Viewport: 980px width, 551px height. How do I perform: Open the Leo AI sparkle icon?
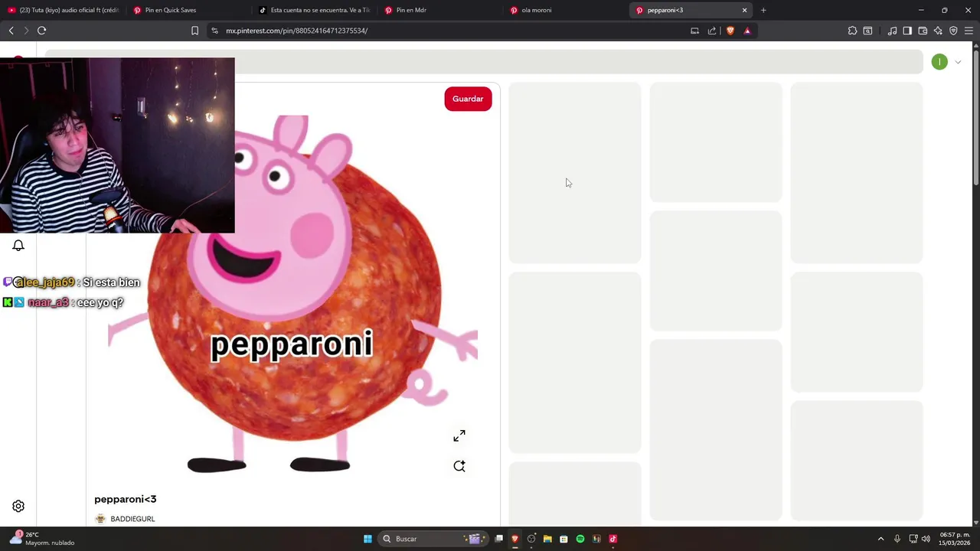pyautogui.click(x=938, y=31)
